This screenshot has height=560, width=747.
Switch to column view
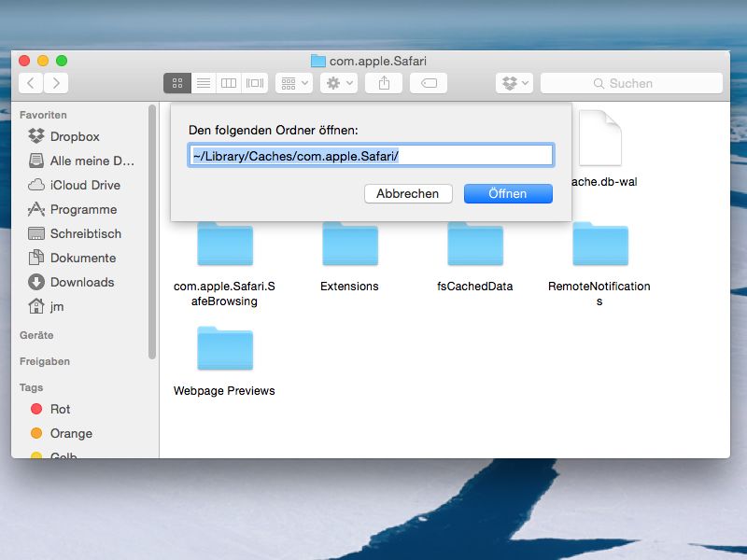point(229,83)
